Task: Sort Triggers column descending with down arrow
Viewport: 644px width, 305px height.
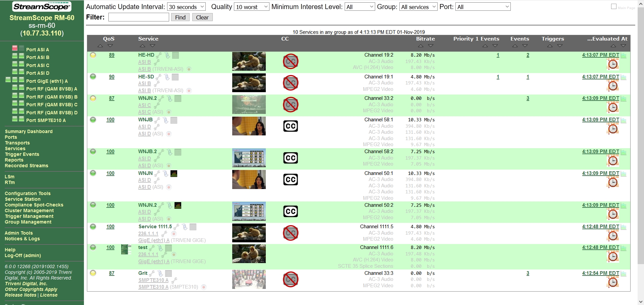Action: [x=560, y=46]
